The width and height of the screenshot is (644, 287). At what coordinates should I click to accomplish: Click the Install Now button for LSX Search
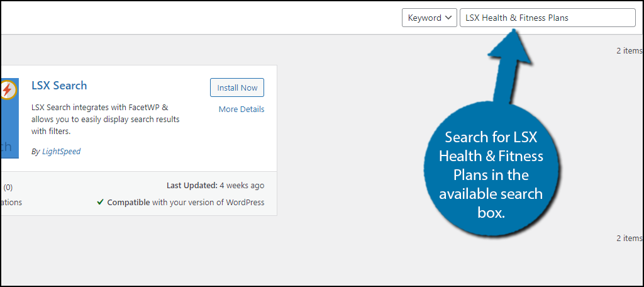237,87
